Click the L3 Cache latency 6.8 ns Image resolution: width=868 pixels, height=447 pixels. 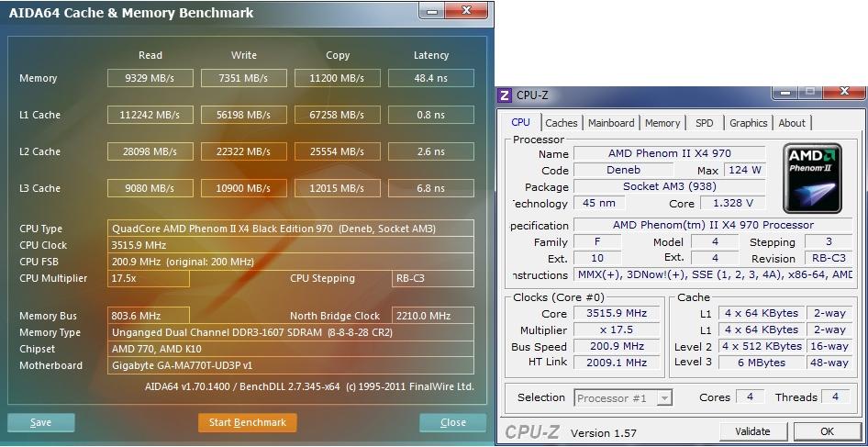(430, 188)
